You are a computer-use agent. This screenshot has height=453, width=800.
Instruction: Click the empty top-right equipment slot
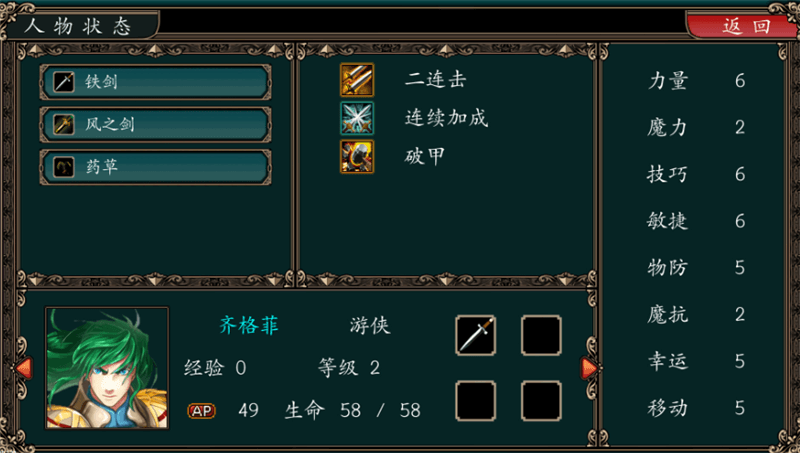coord(541,335)
